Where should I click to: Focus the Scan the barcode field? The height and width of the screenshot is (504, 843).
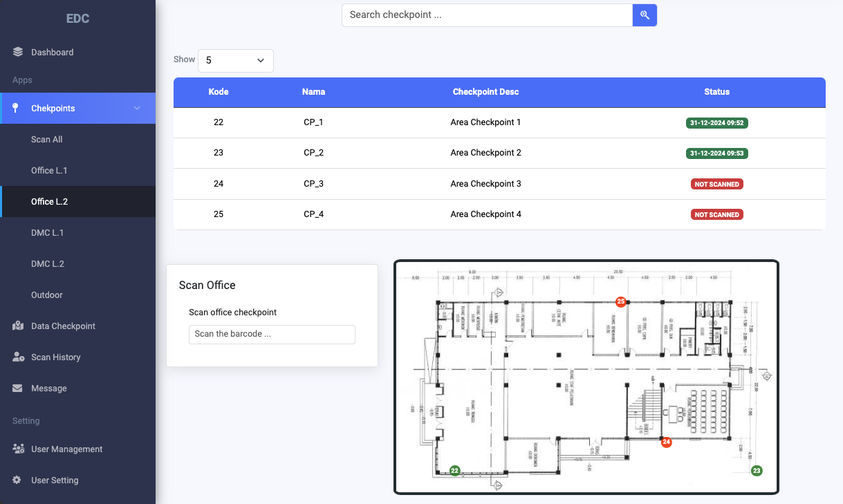click(272, 335)
